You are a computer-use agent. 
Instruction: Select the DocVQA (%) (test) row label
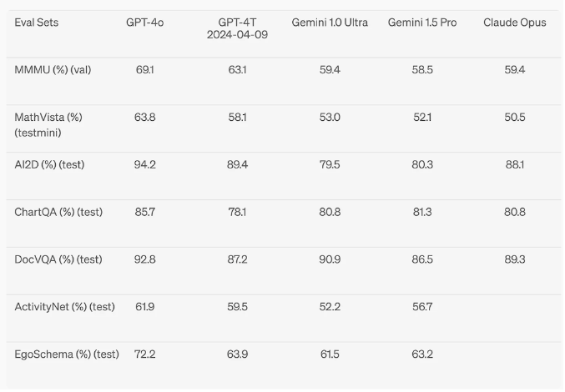(58, 259)
